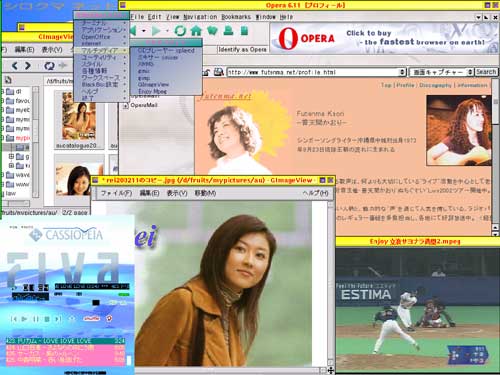Toggle shuffle in the XMMS player
500x375 pixels.
(91, 319)
